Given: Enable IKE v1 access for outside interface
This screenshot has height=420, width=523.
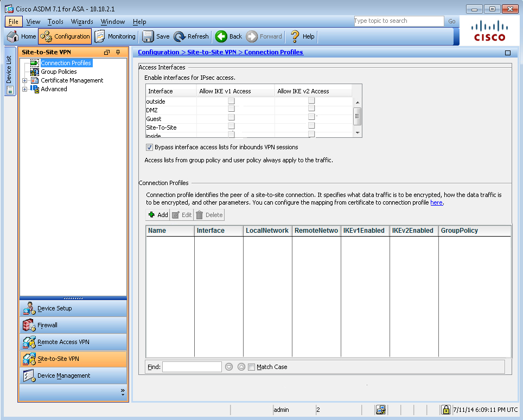Looking at the screenshot, I should click(x=231, y=101).
